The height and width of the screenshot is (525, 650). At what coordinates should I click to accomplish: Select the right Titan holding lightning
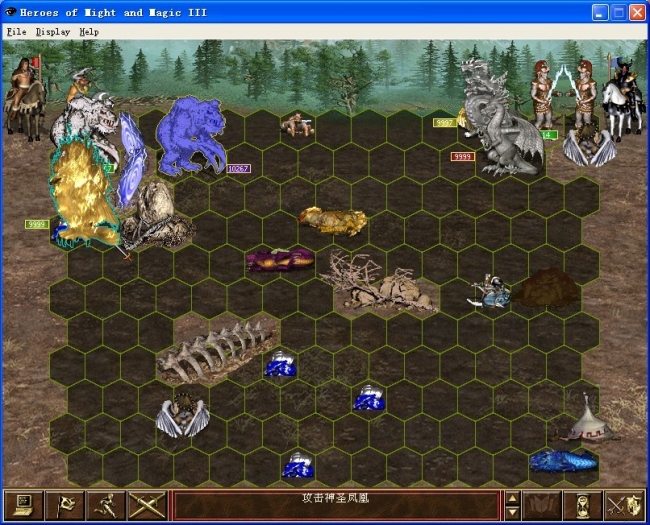pos(585,95)
